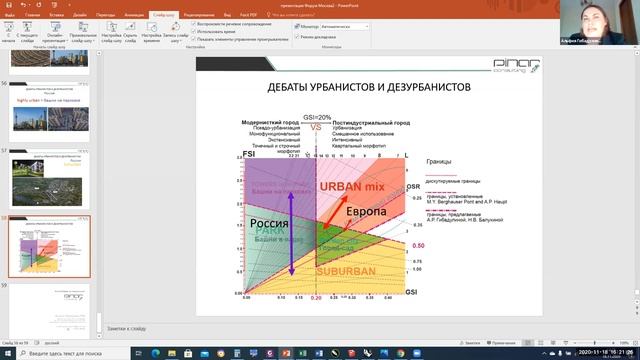The height and width of the screenshot is (360, 640).
Task: Click the slide title 'ДЕБАТЫ УРБАНИСТОВ И ДЕЗУРБАНИСТОВ'
Action: pyautogui.click(x=369, y=87)
